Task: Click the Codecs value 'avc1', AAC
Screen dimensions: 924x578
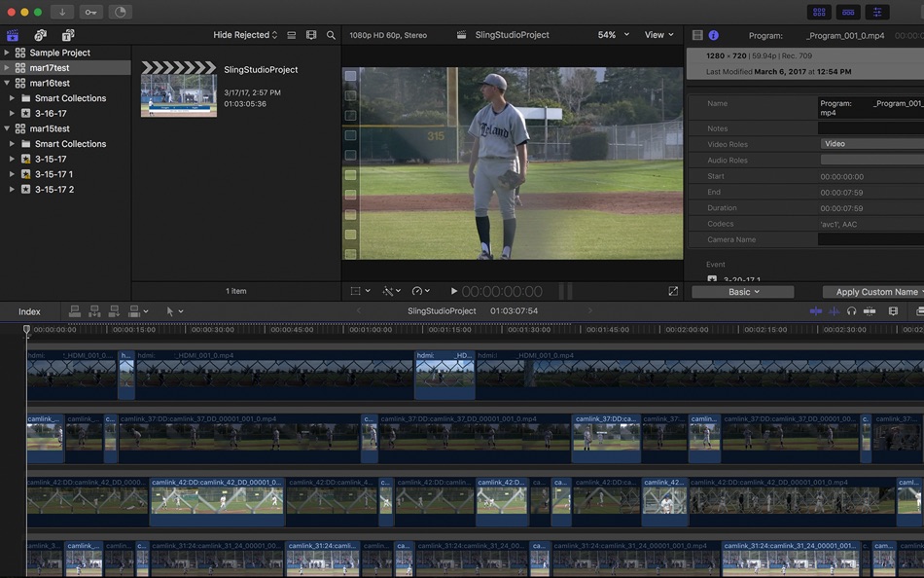Action: 838,224
